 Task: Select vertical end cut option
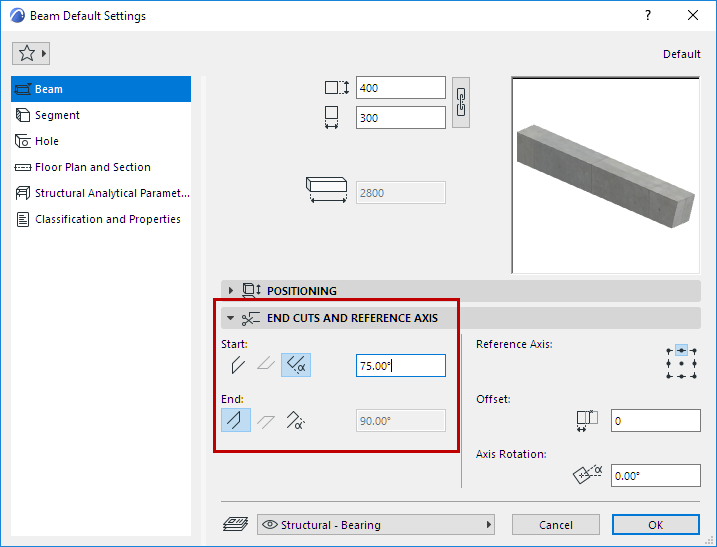coord(236,420)
